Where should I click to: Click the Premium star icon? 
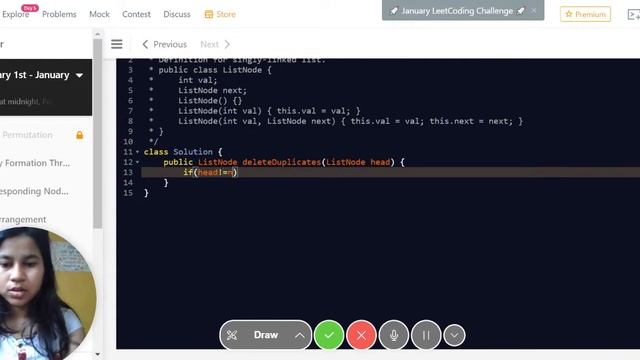click(569, 14)
